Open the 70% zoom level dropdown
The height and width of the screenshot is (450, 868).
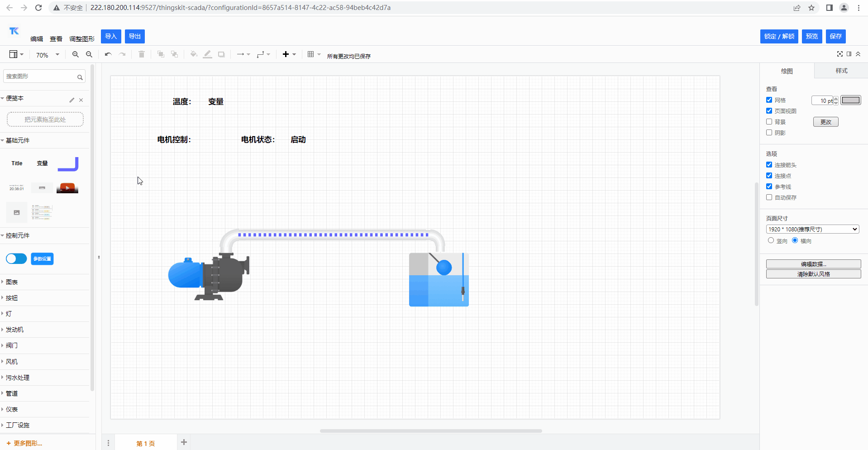point(48,55)
